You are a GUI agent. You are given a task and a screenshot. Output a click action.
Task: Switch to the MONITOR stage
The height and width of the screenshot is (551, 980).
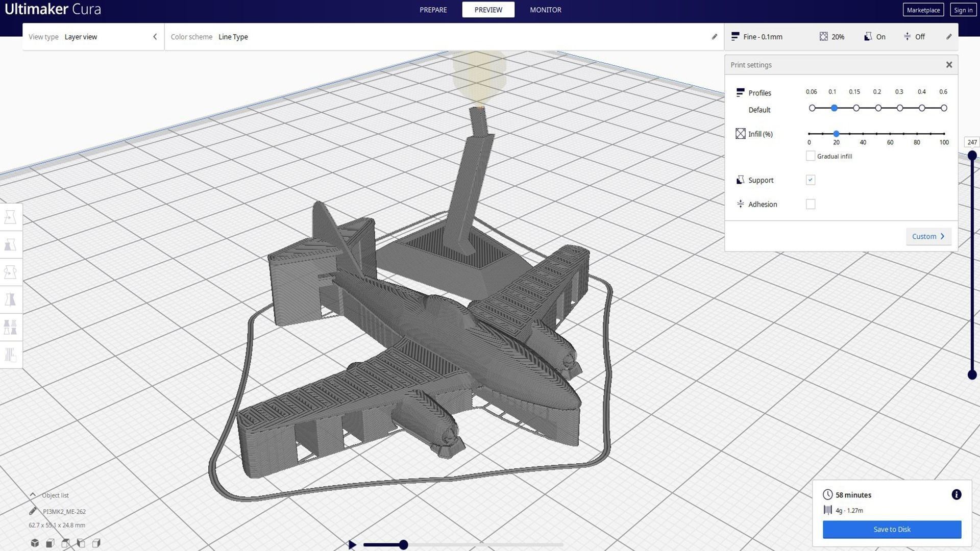[545, 10]
